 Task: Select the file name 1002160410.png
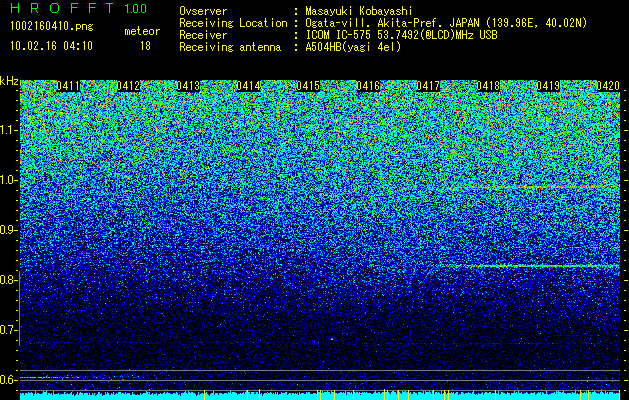click(x=51, y=26)
